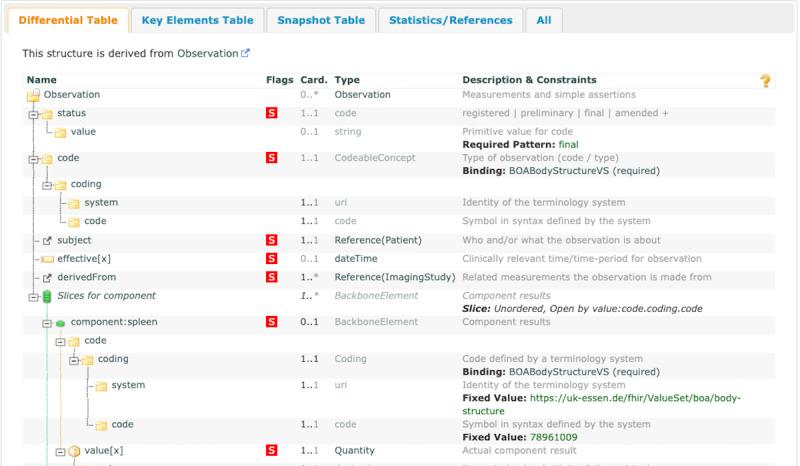The height and width of the screenshot is (466, 800).
Task: Click the green slices icon for component
Action: pyautogui.click(x=46, y=296)
